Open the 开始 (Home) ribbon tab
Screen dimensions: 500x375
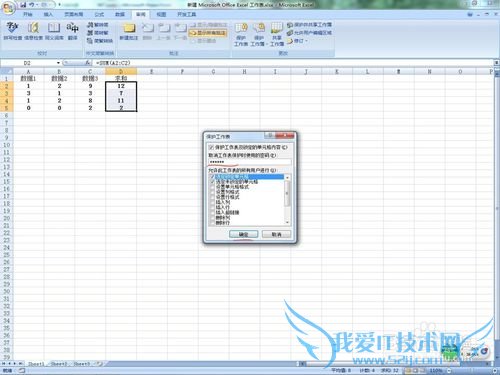coord(28,14)
